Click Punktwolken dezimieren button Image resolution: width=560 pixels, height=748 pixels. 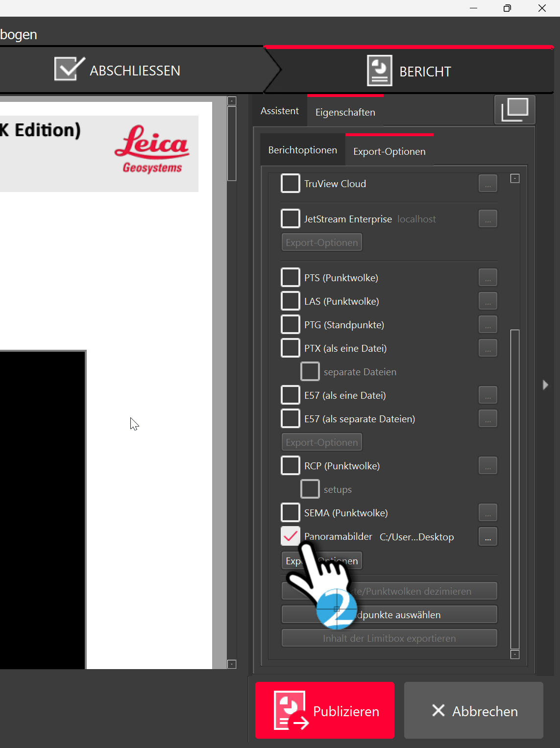[x=390, y=591]
